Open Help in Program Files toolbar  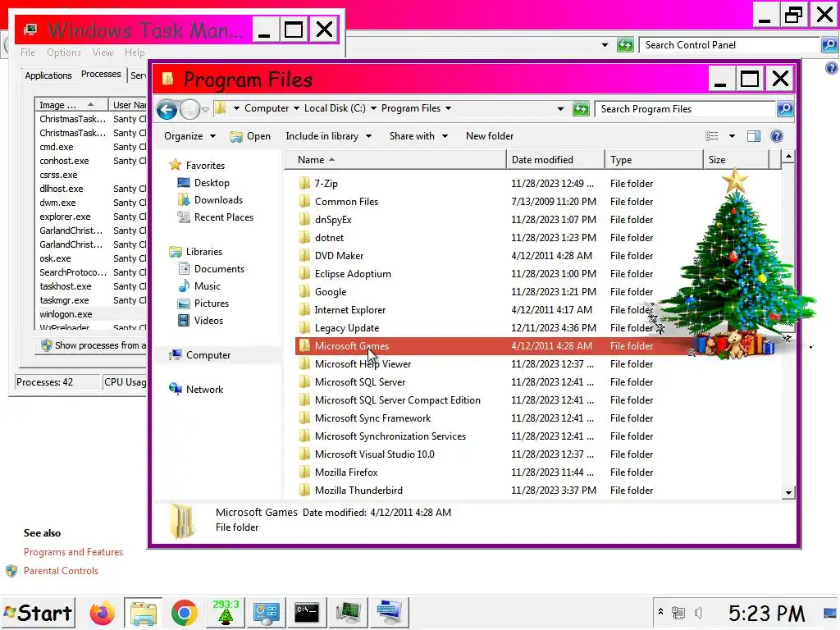point(777,136)
